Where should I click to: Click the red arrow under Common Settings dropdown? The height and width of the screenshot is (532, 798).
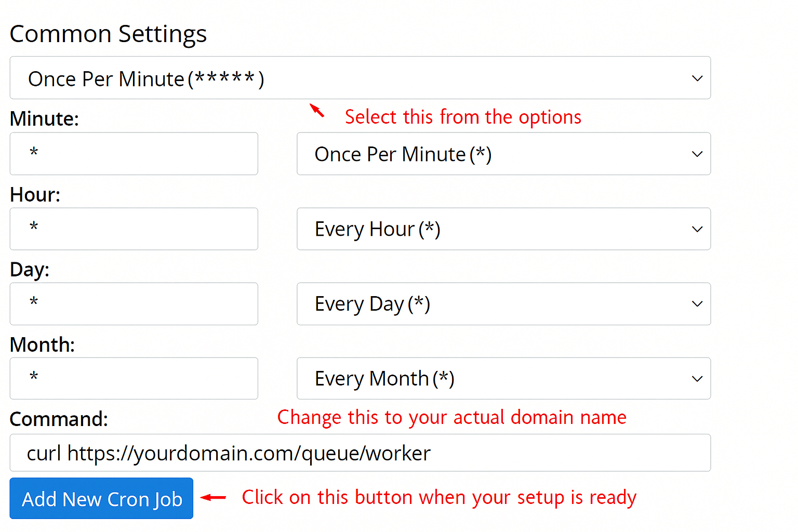coord(317,110)
